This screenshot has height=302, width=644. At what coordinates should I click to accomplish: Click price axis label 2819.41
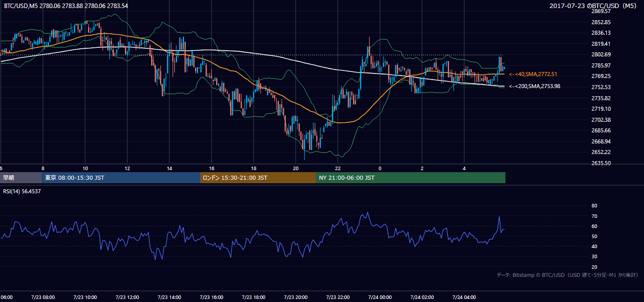point(601,44)
